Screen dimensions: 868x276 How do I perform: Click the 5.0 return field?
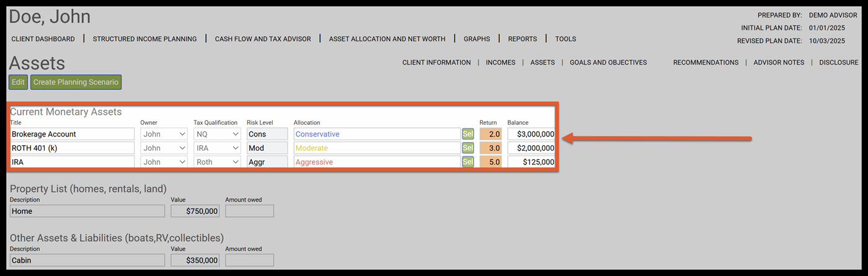tap(490, 162)
